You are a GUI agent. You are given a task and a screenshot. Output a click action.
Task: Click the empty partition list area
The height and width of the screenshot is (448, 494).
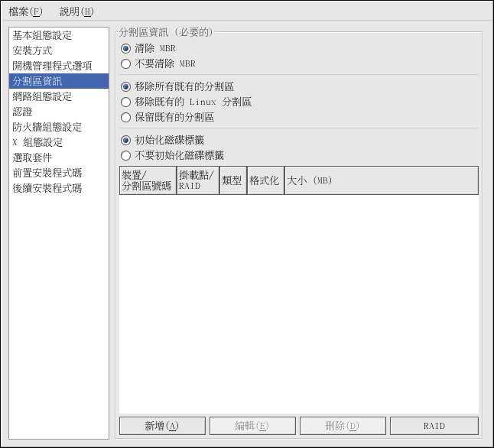pos(298,306)
